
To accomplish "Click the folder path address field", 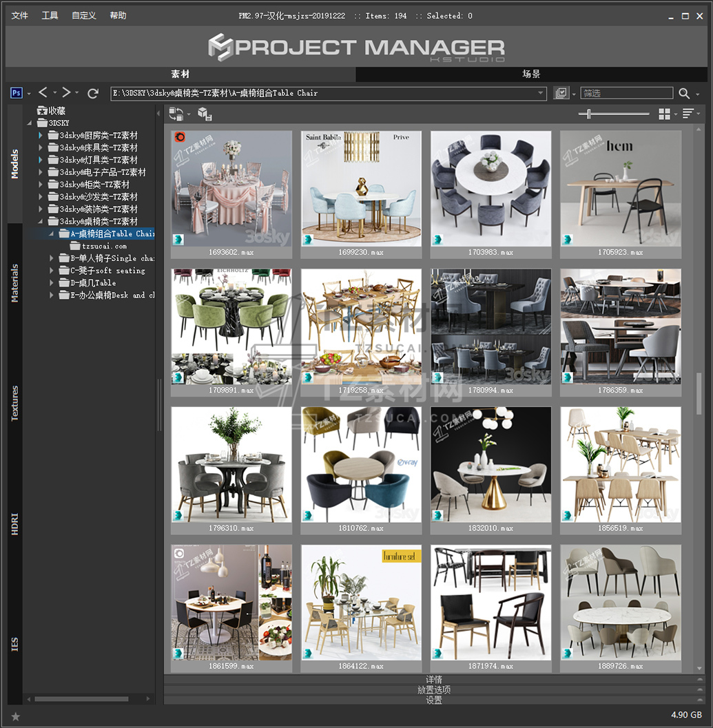I will point(329,93).
